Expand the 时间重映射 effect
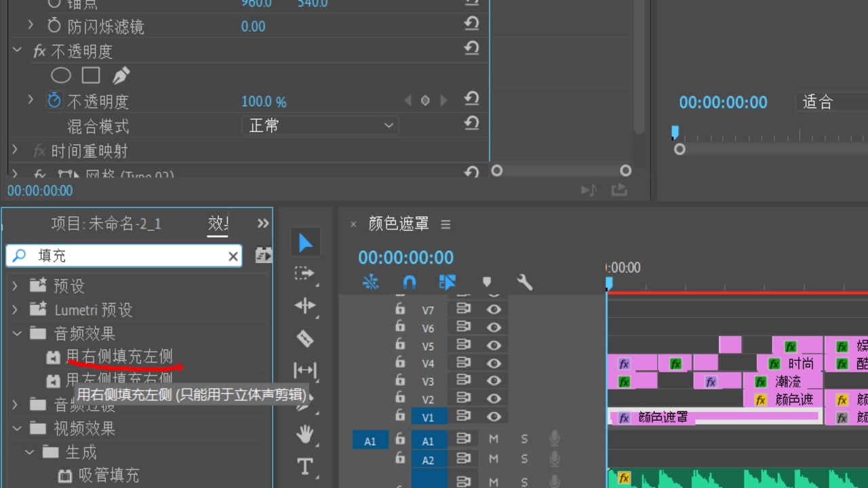The image size is (868, 488). [15, 150]
